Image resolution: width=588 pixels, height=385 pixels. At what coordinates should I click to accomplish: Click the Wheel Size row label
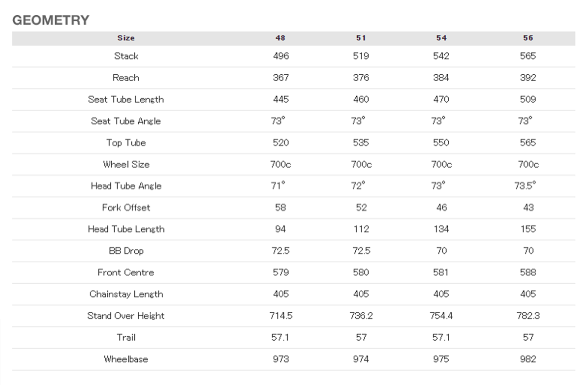click(x=126, y=164)
